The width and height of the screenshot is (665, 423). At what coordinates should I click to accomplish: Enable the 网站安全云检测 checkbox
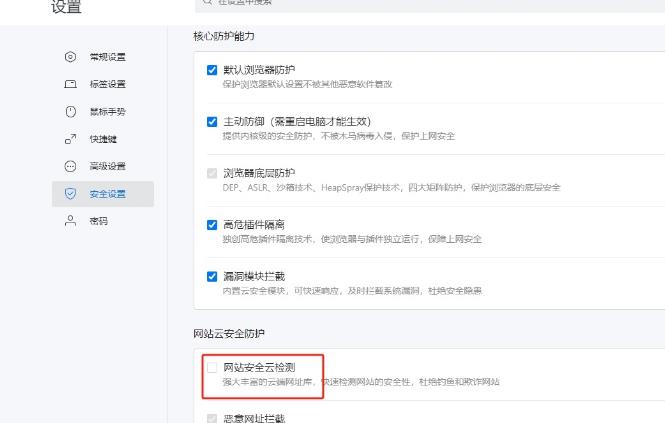(x=212, y=367)
